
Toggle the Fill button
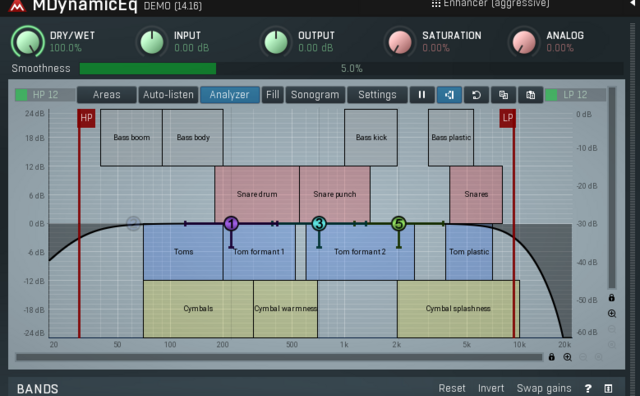pos(273,95)
